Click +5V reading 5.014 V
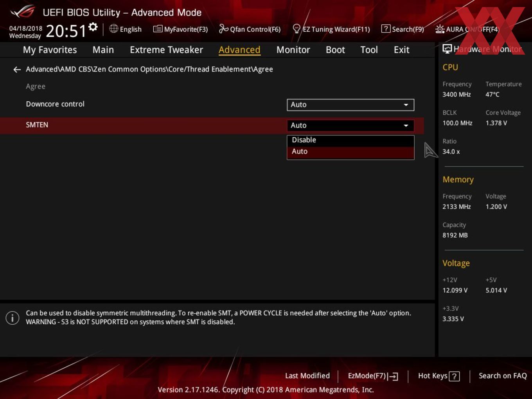Image resolution: width=532 pixels, height=399 pixels. pos(496,290)
